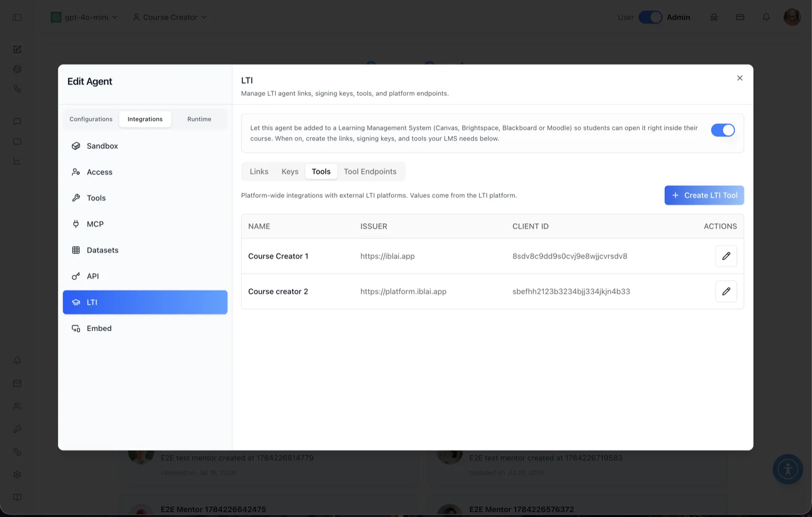812x517 pixels.
Task: Click the Embed icon in the sidebar
Action: [76, 328]
